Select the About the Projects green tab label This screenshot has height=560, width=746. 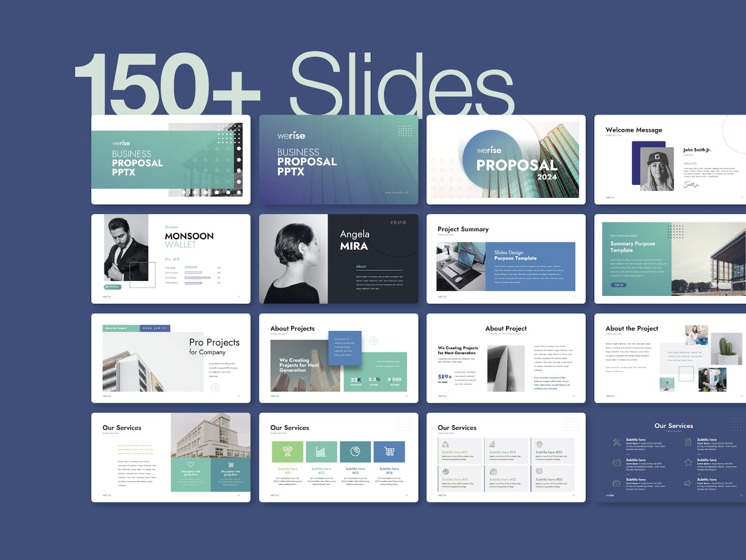(x=120, y=328)
